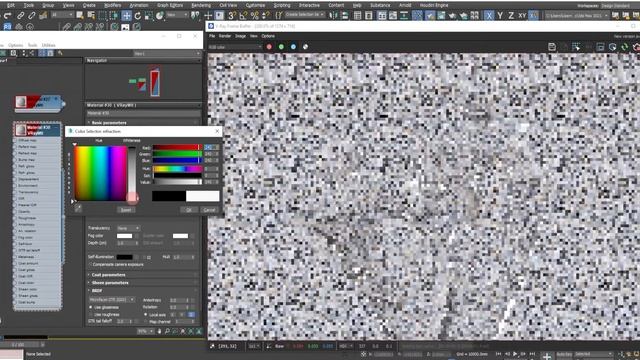Open Image menu in V-Ray Frame Buffer
This screenshot has width=640, height=360.
coord(240,36)
